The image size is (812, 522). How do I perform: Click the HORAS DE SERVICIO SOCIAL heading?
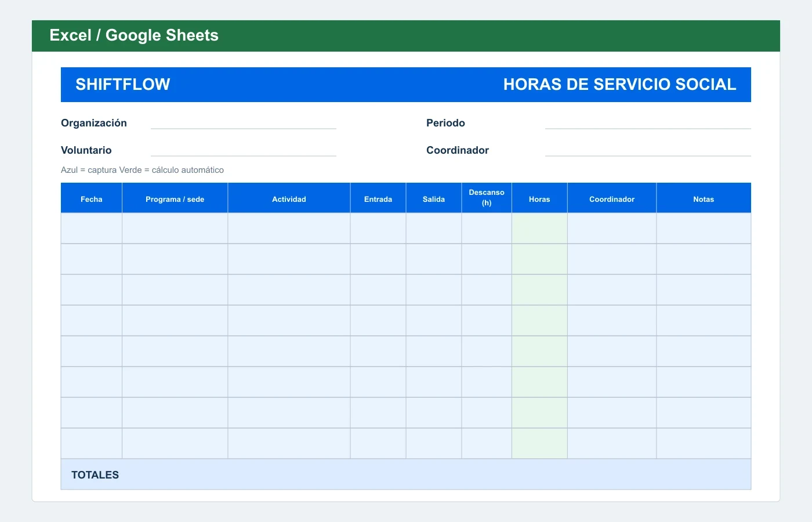coord(619,85)
